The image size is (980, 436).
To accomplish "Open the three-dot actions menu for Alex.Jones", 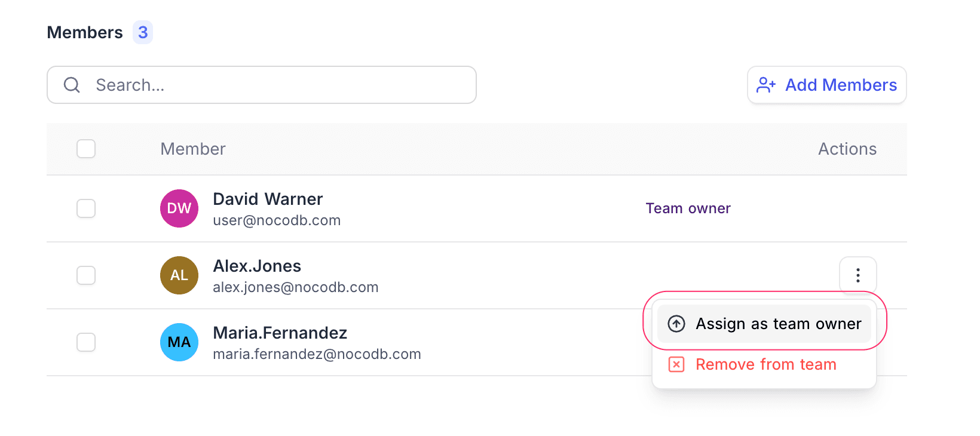I will (x=858, y=275).
